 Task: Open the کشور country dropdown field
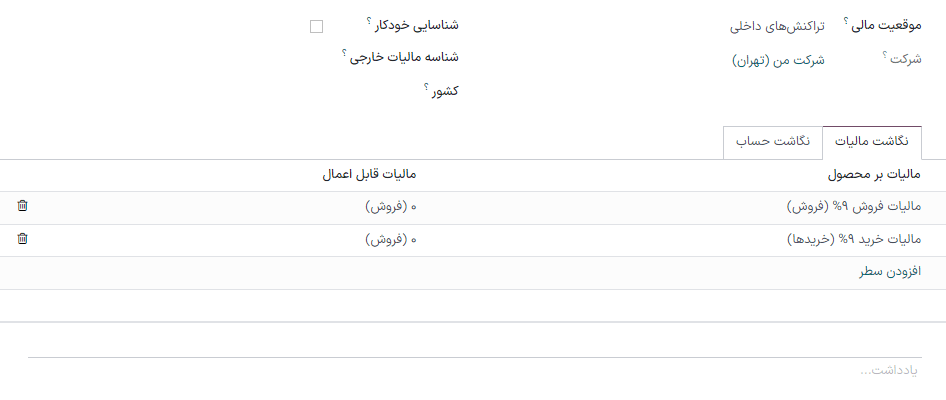pyautogui.click(x=200, y=92)
